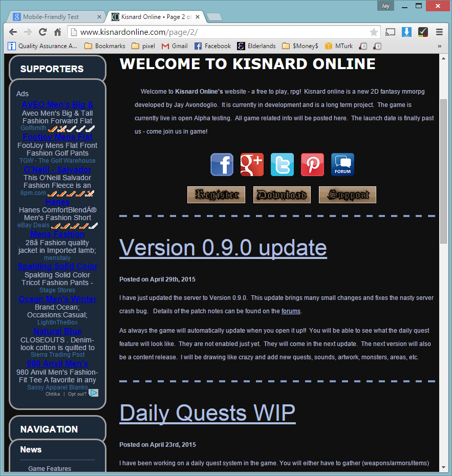Open the Version 0.9.0 update post
Image resolution: width=452 pixels, height=476 pixels.
click(x=223, y=248)
